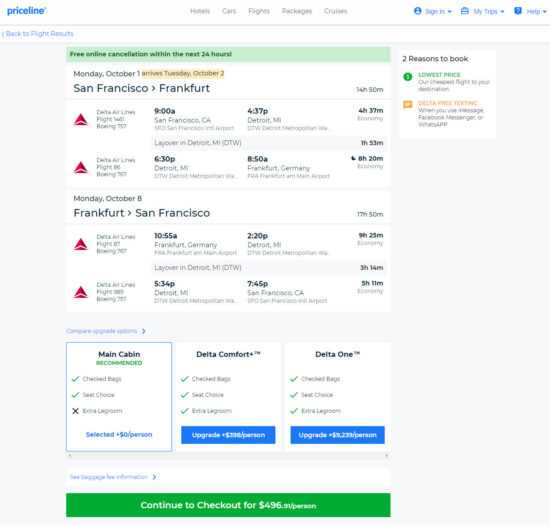
Task: Click Delta Comfort+ Extra Legroom checkmark
Action: (185, 411)
